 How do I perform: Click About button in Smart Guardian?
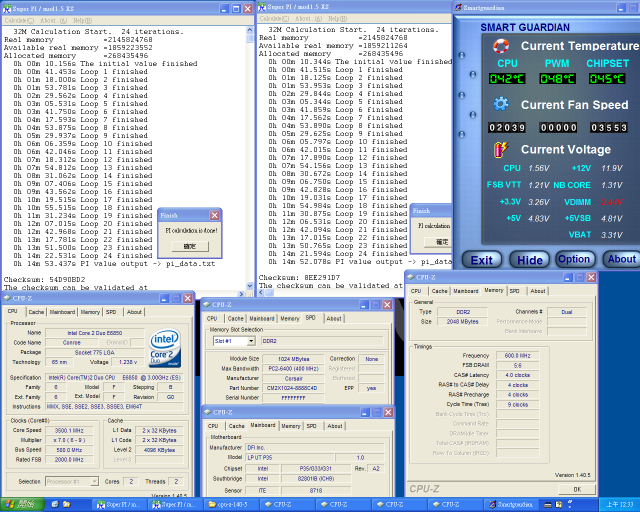coord(621,259)
